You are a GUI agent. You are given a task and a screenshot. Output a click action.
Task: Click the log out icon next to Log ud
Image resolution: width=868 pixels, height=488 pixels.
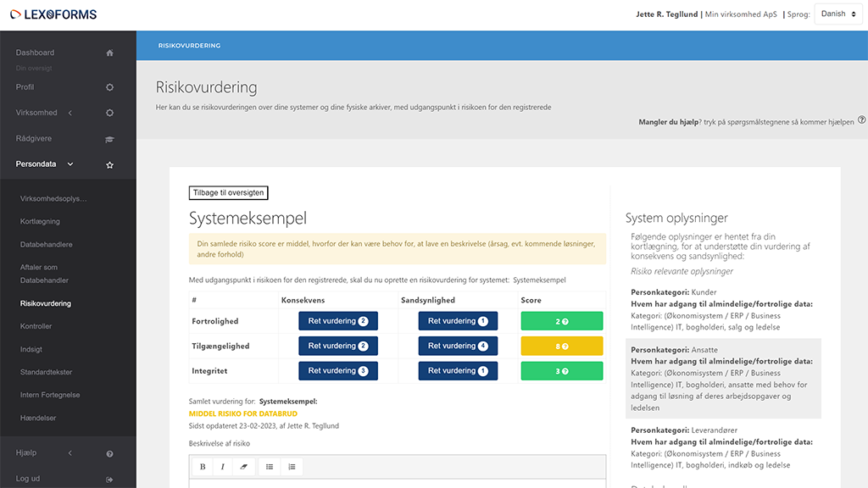(x=108, y=479)
